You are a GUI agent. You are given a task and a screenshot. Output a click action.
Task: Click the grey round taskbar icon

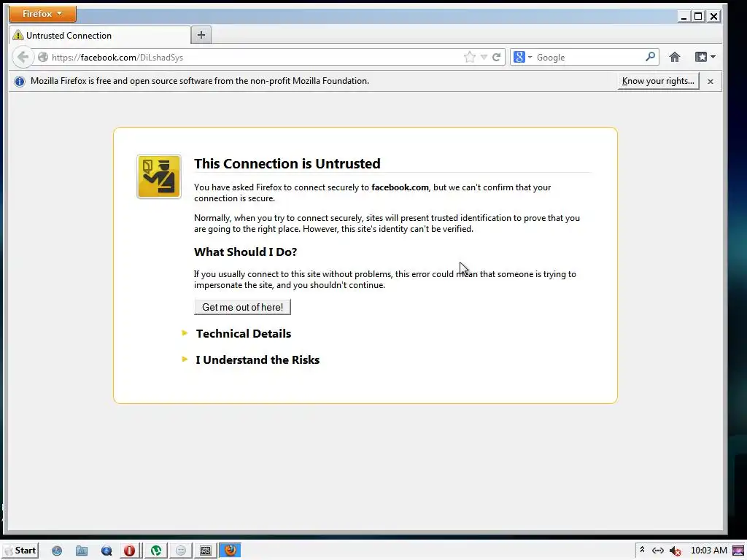[x=181, y=551]
